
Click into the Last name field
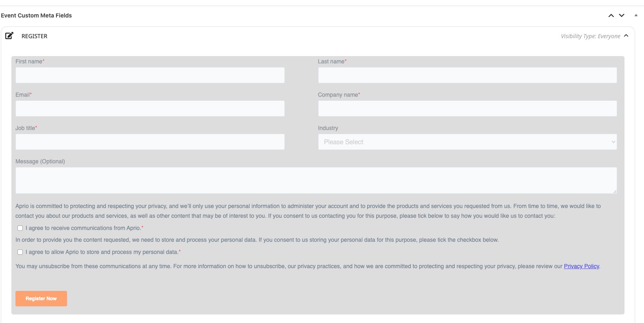467,75
